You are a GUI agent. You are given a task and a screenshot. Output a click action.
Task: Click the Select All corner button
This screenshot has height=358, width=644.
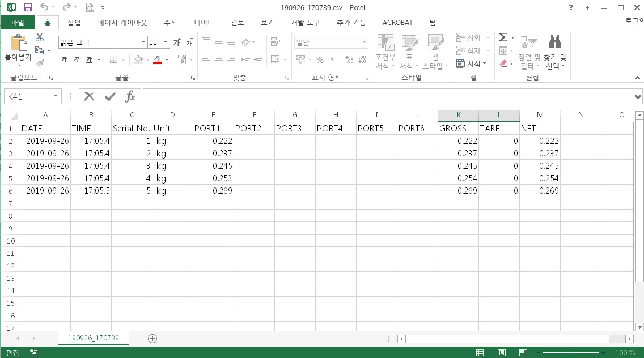coord(12,116)
